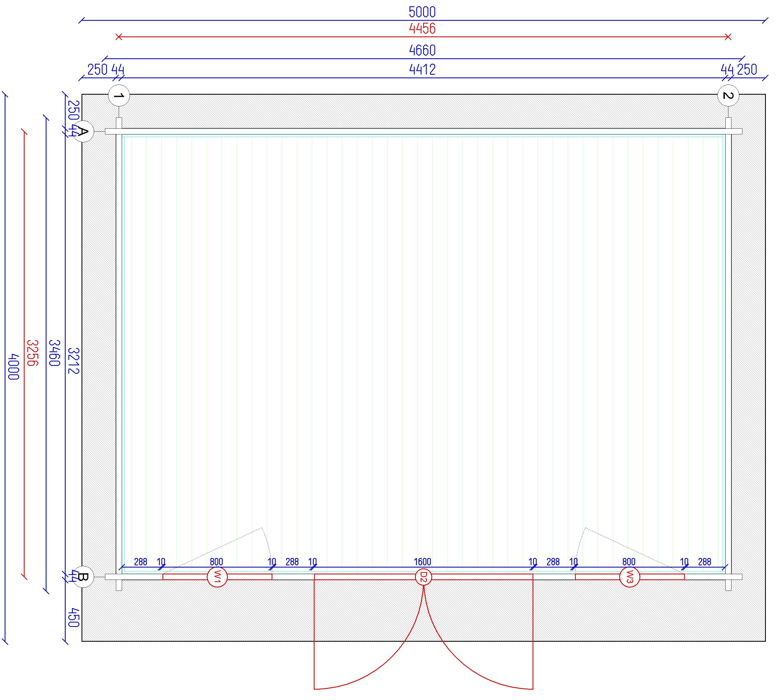Select the 4000 overall height dimension

point(13,366)
